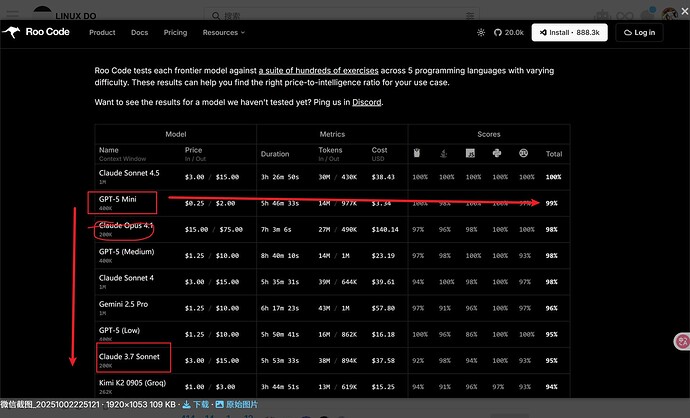Toggle the light/dark theme sun icon

(481, 33)
